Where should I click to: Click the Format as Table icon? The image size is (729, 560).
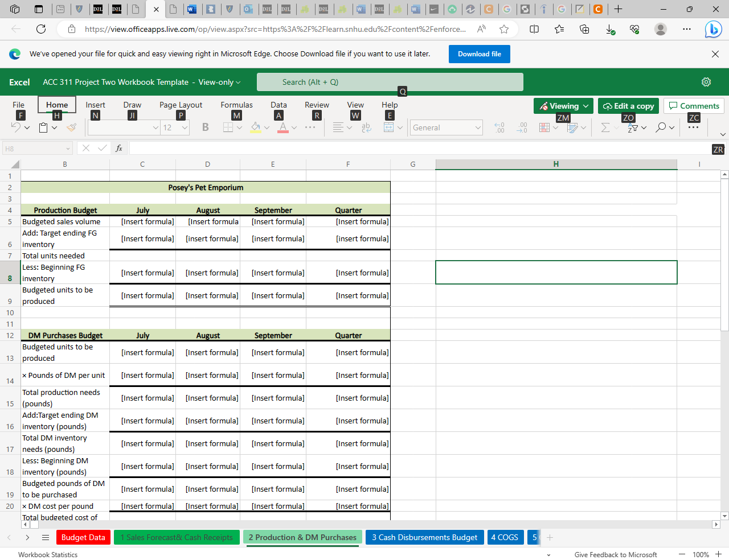(572, 127)
